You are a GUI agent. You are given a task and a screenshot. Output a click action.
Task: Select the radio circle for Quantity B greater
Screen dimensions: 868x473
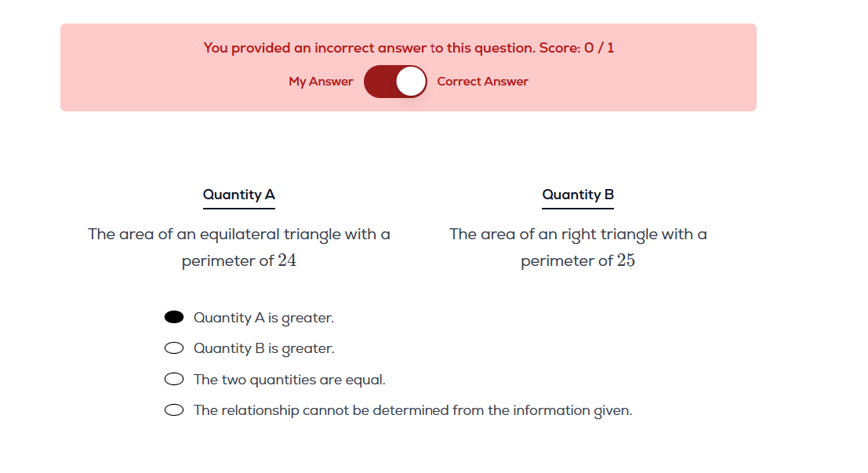[174, 348]
